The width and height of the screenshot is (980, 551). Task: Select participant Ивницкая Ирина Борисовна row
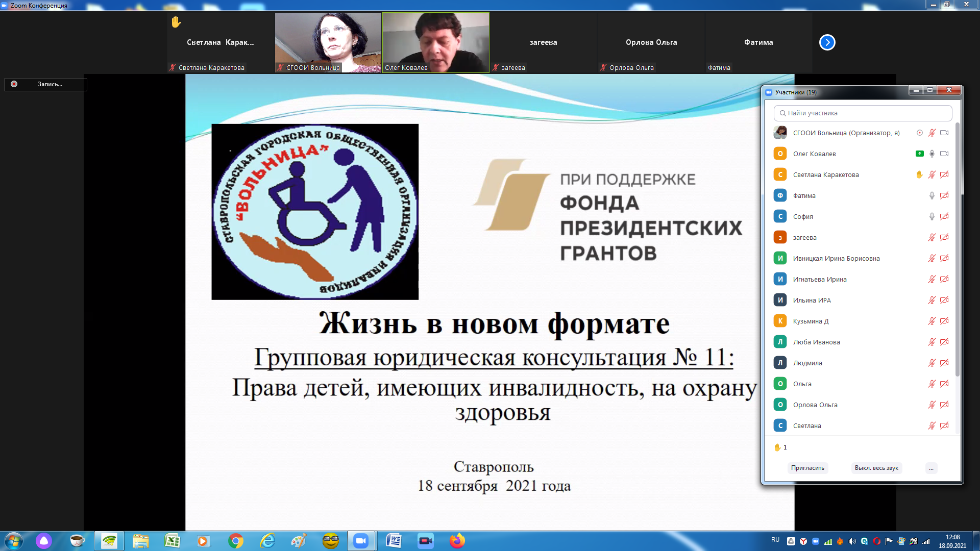tap(860, 258)
